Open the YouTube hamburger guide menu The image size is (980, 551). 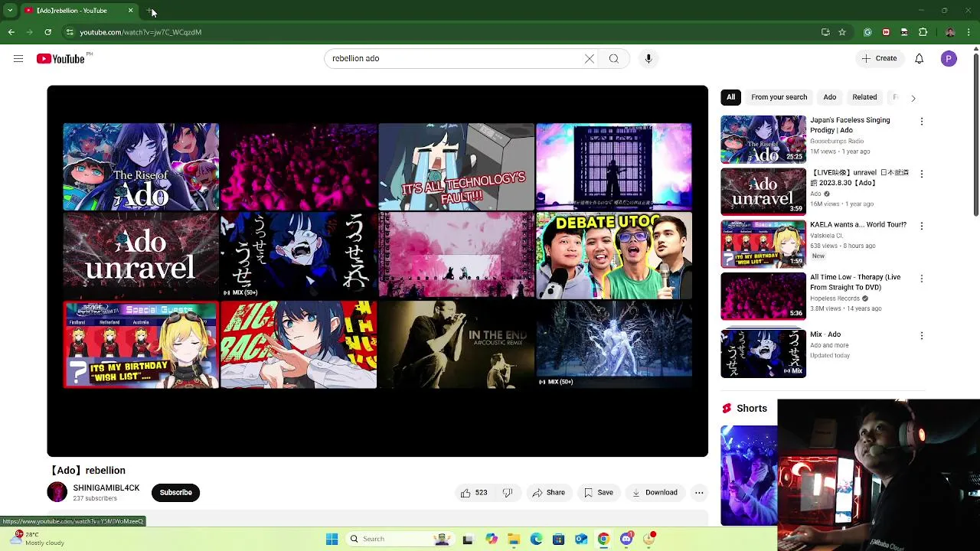click(18, 59)
